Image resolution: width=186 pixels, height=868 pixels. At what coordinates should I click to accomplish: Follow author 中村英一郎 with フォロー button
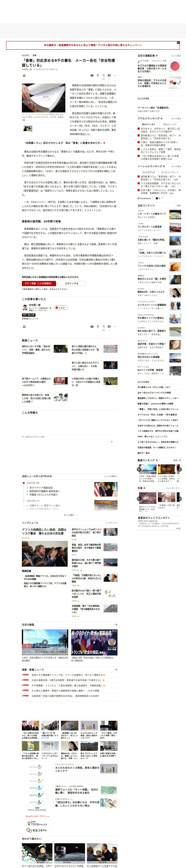click(61, 308)
